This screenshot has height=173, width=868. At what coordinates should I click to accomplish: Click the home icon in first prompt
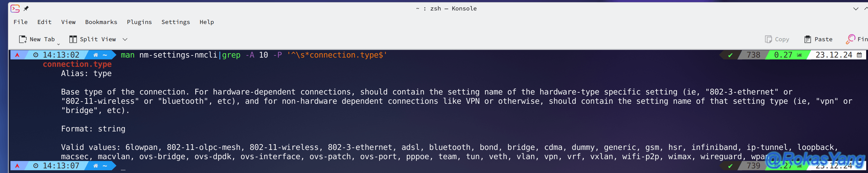click(96, 55)
